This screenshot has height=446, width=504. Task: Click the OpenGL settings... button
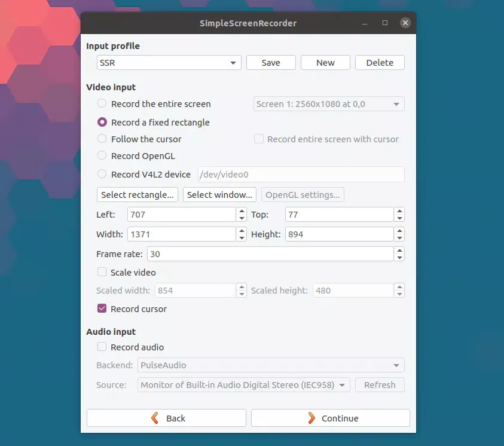(x=303, y=195)
